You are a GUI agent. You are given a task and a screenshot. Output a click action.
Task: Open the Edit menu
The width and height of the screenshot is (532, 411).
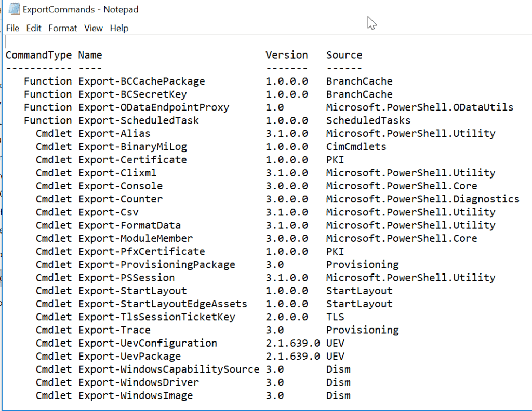[x=34, y=28]
